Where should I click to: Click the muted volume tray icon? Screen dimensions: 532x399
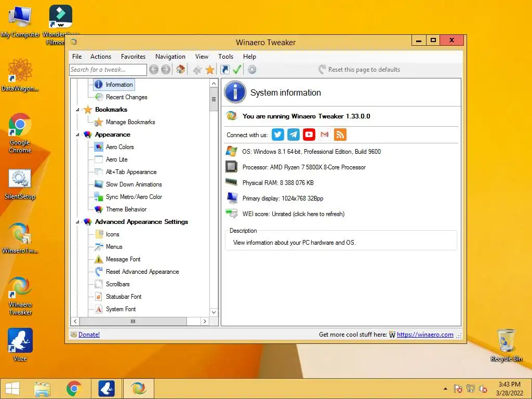pyautogui.click(x=483, y=389)
